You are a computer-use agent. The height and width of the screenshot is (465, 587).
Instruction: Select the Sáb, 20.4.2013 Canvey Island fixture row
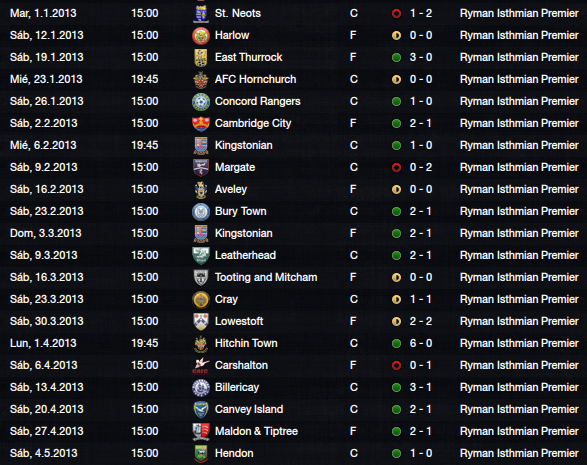tap(294, 409)
